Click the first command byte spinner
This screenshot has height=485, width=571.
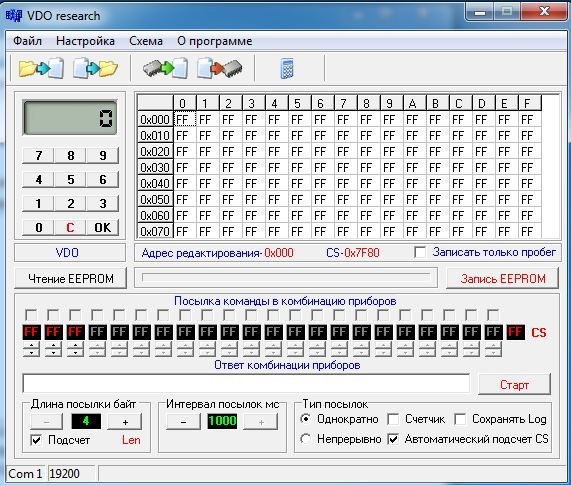(31, 350)
